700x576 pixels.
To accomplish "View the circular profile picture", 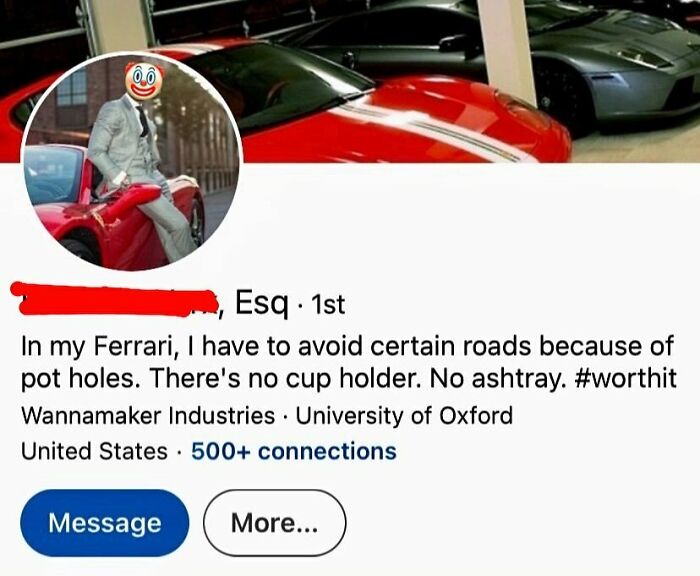I will [130, 162].
